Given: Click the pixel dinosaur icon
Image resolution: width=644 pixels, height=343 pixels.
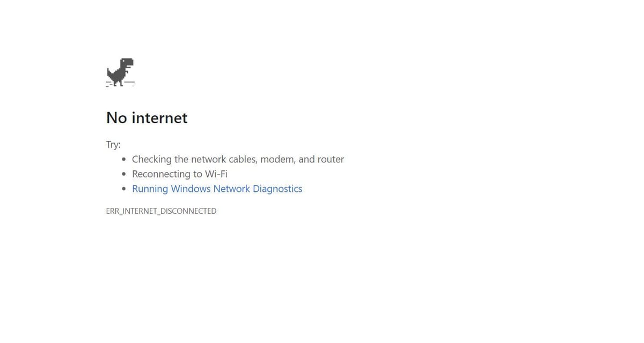Looking at the screenshot, I should point(120,72).
